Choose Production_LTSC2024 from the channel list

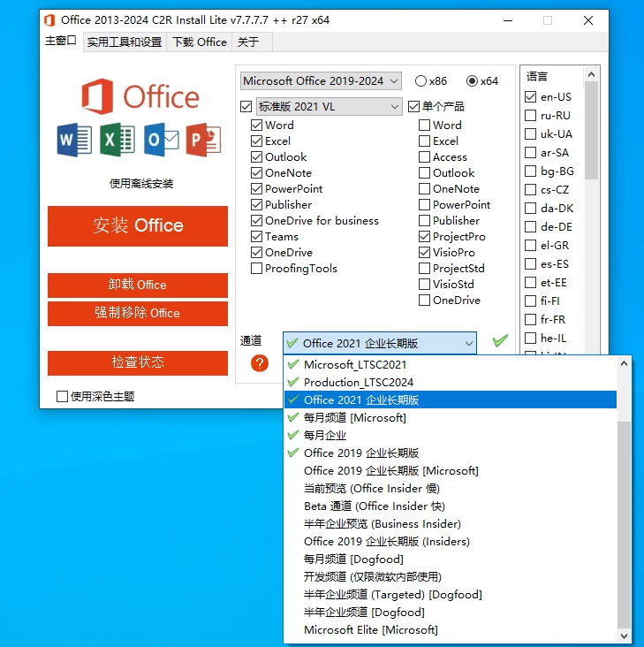451,383
